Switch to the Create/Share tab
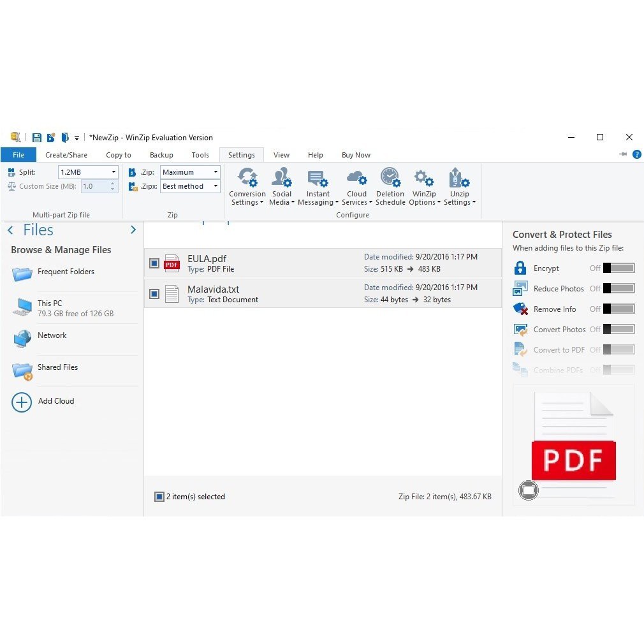Screen dimensions: 644x644 click(x=66, y=155)
